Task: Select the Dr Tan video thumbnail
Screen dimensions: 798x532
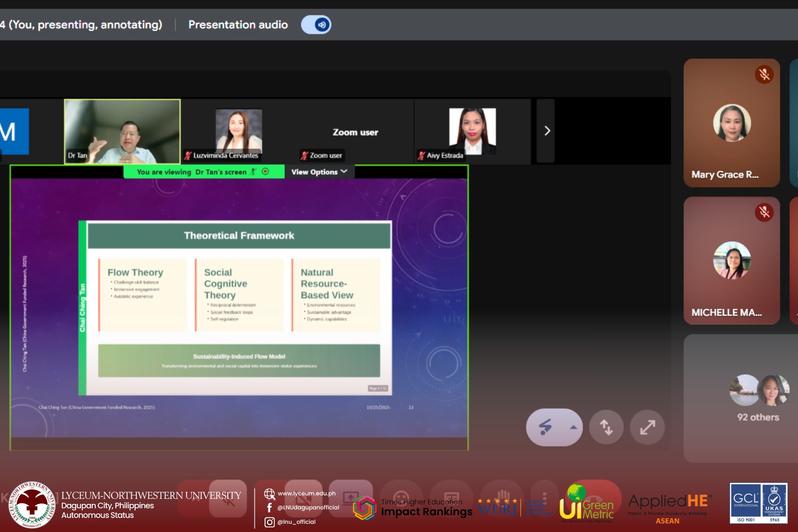Action: pos(122,131)
